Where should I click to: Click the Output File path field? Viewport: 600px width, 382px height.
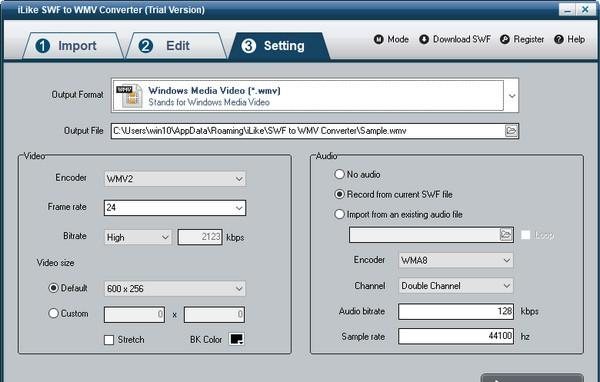[315, 131]
